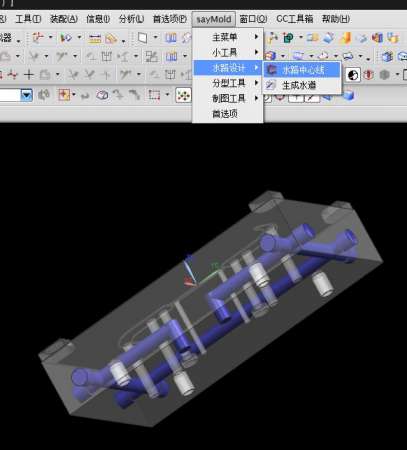Click the red-yellow selection filter square icon
The image size is (407, 450).
[64, 95]
